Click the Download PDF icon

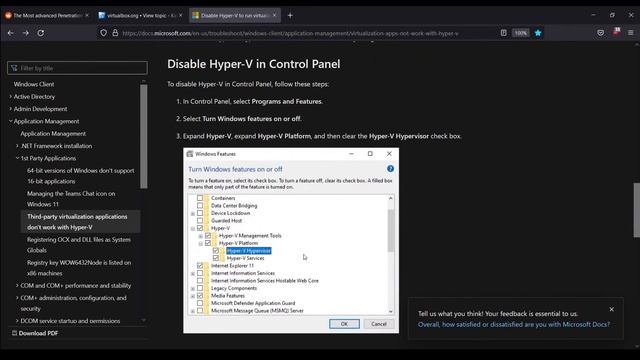point(14,333)
